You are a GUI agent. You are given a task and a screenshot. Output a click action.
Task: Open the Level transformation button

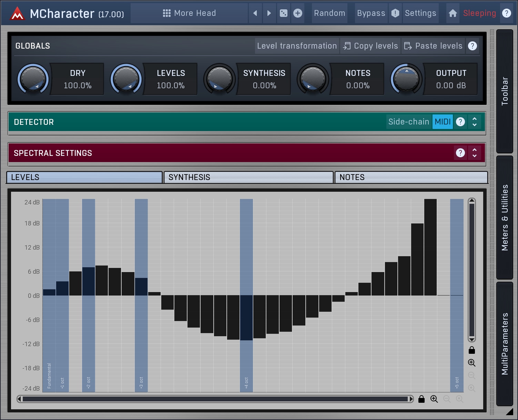point(297,46)
